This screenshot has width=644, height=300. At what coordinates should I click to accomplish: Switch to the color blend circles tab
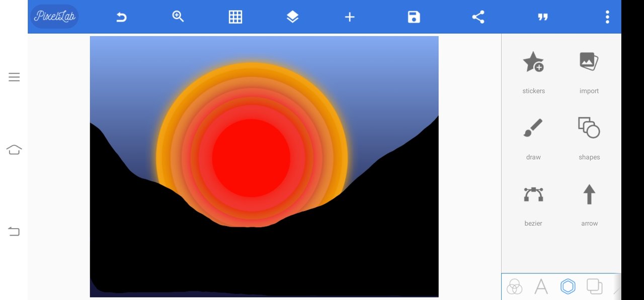tap(514, 287)
